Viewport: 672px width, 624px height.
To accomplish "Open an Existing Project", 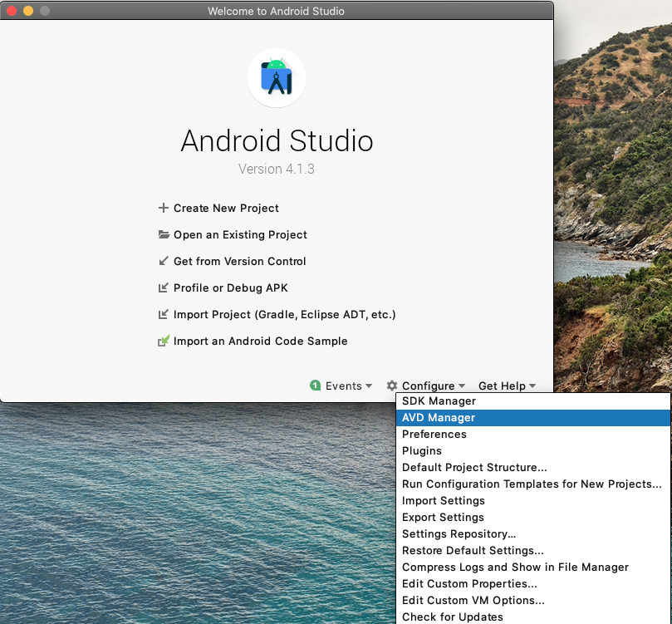I will [240, 234].
